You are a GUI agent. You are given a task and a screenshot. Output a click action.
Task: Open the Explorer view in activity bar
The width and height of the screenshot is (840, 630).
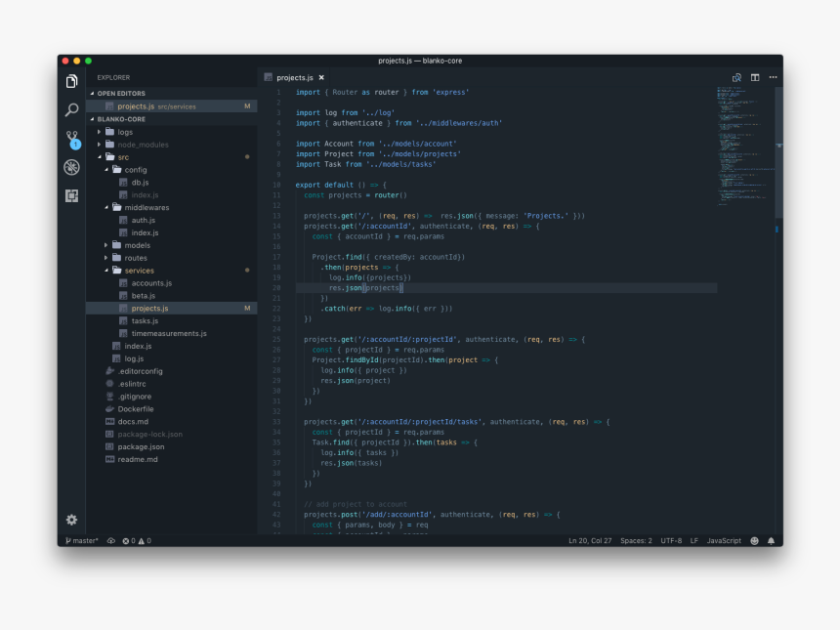(x=71, y=81)
